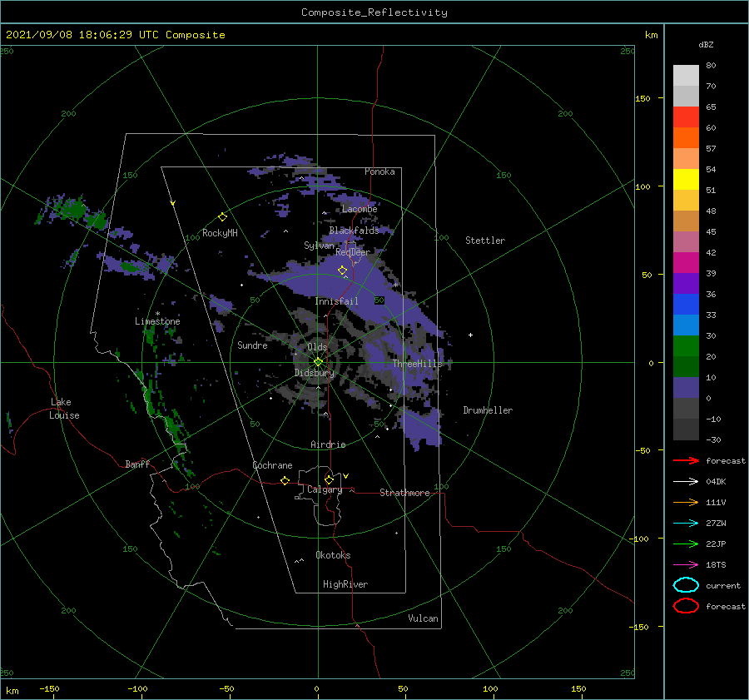Click the yellow radar site marker at Didsbury
749x700 pixels.
point(318,362)
